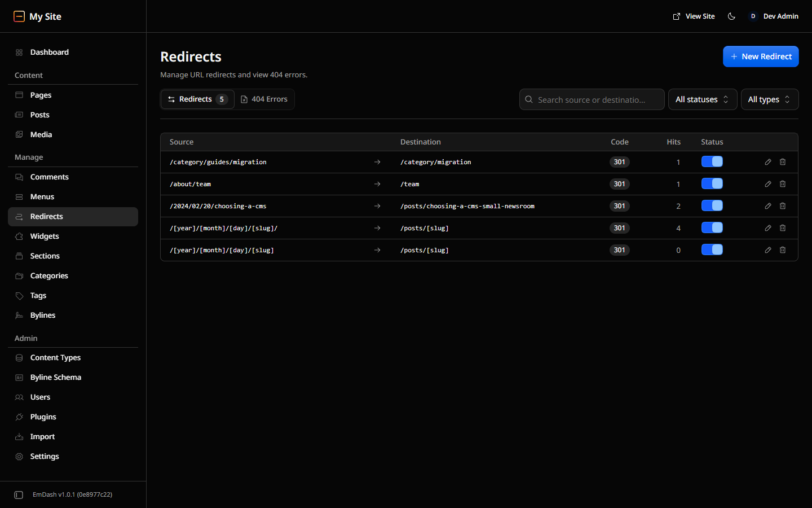Edit the redirect with zero hits
The height and width of the screenshot is (508, 812).
(768, 250)
